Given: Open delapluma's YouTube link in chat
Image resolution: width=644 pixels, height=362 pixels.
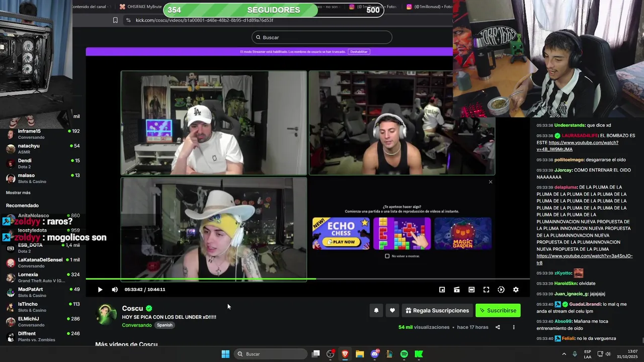Looking at the screenshot, I should click(584, 259).
